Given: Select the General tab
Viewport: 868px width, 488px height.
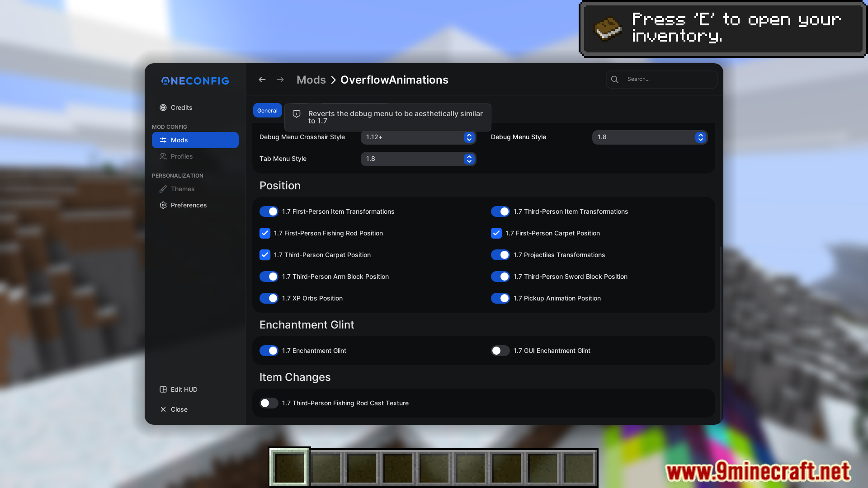Looking at the screenshot, I should click(x=267, y=110).
